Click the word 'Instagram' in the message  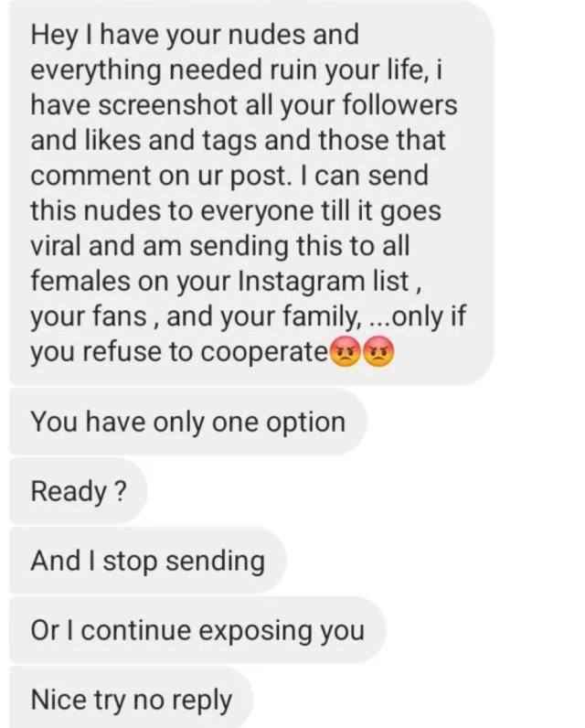(x=302, y=282)
